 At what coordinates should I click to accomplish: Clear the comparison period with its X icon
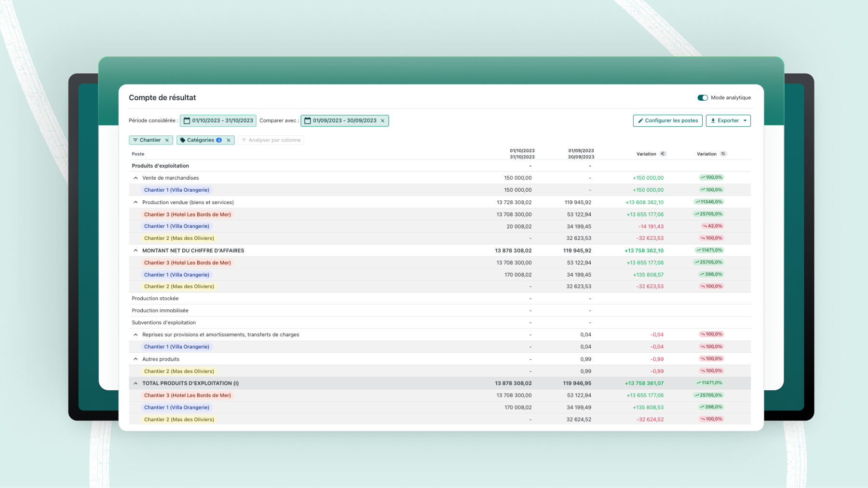click(x=383, y=121)
